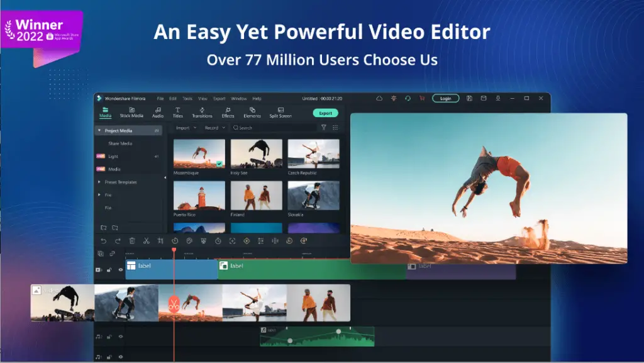Switch to grid view dots icon
Image resolution: width=644 pixels, height=363 pixels.
[x=336, y=128]
